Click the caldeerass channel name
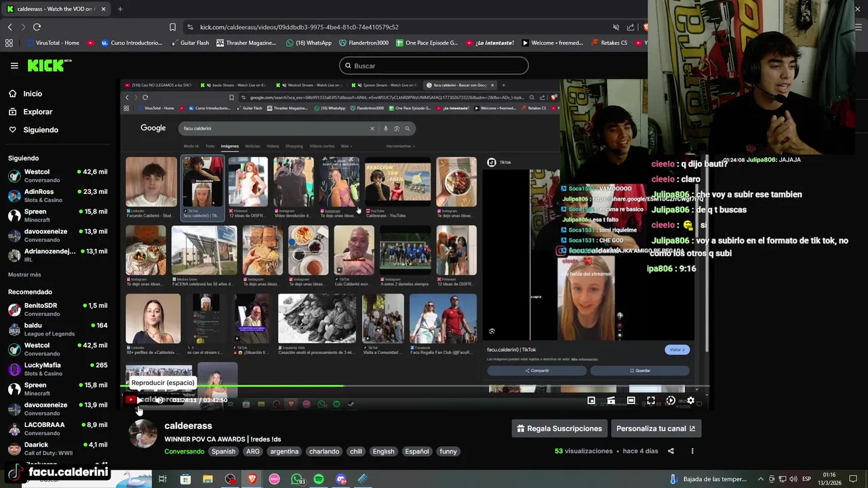The width and height of the screenshot is (868, 488). (x=188, y=426)
